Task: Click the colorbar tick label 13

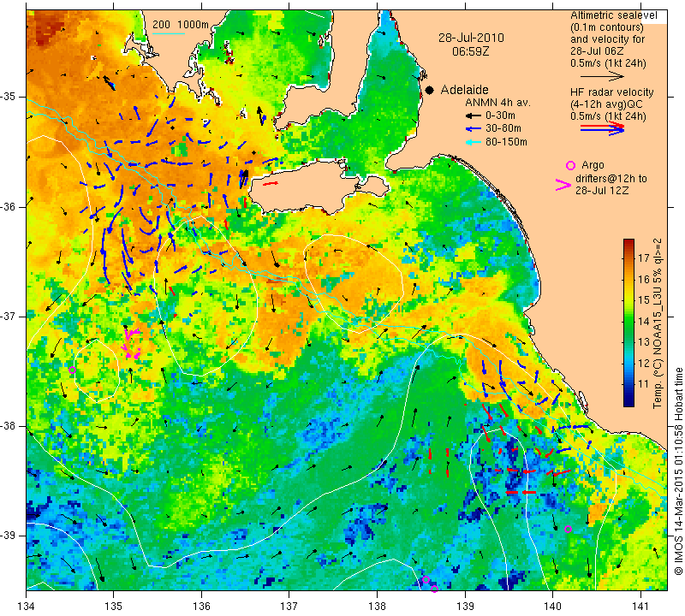Action: coord(644,342)
